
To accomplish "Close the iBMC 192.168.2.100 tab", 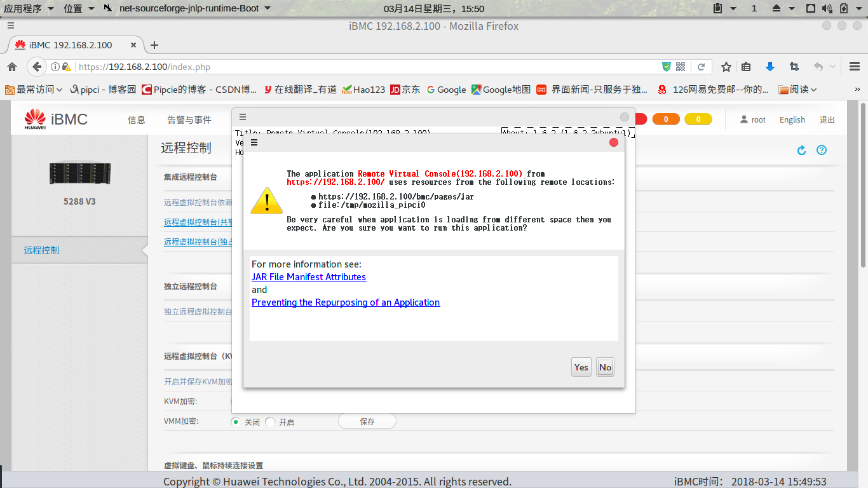I will 133,45.
